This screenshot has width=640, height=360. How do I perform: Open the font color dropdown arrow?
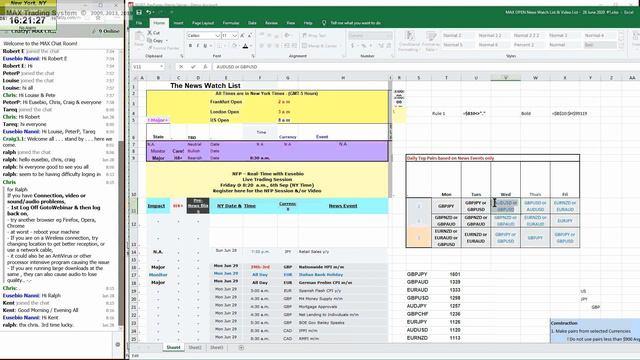(x=251, y=46)
